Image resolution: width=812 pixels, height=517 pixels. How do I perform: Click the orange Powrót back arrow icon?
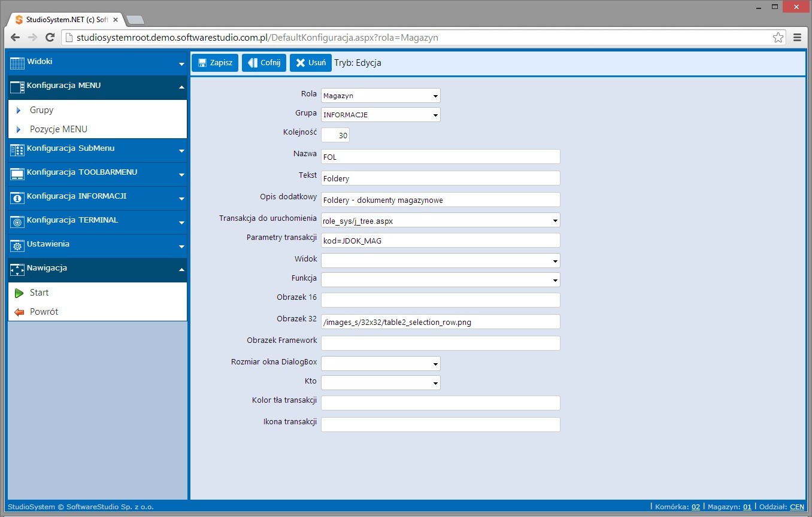(19, 312)
